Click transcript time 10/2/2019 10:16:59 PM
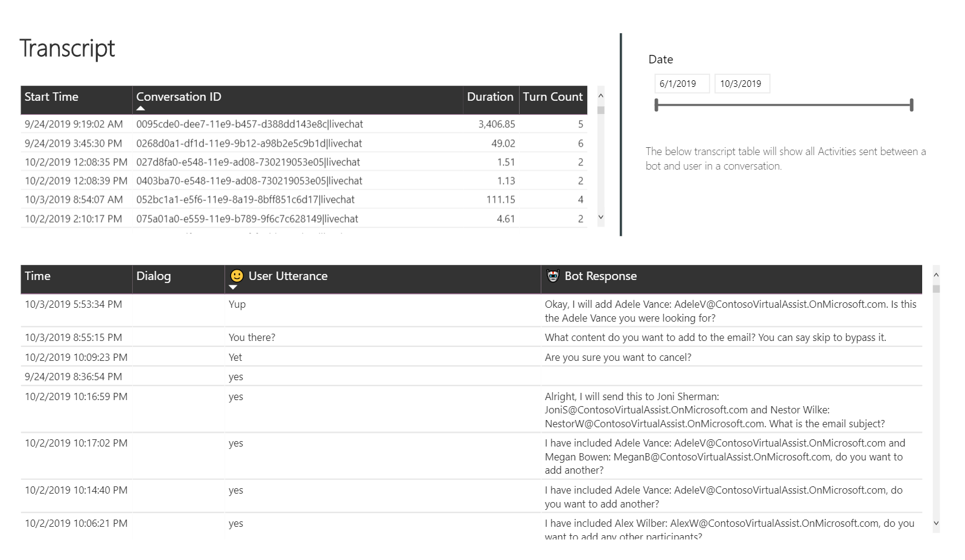965x560 pixels. (x=76, y=397)
